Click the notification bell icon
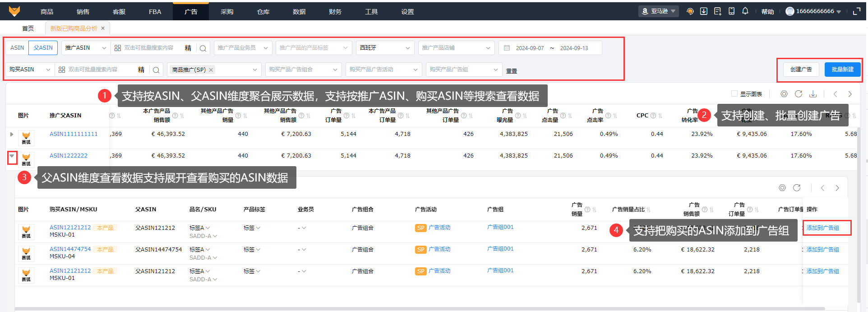 pos(745,11)
